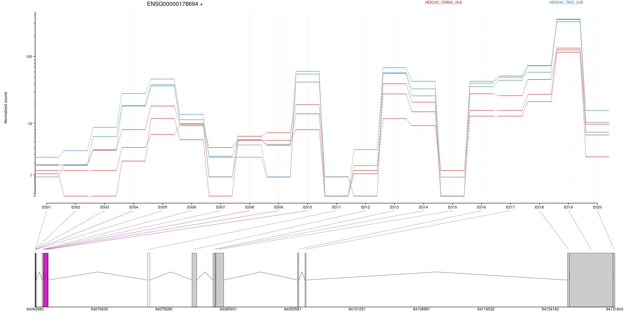
Task: Click genomic coordinate 94116532
Action: (486, 309)
